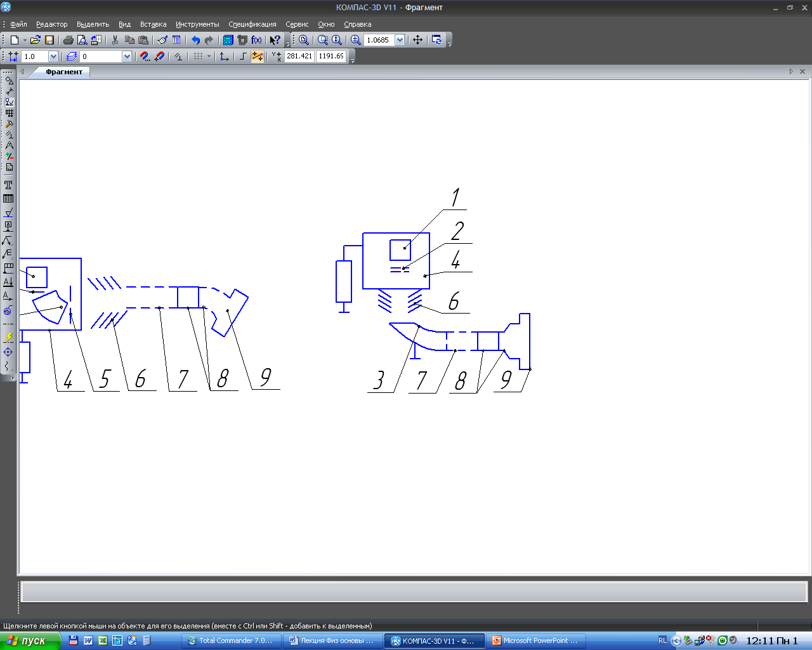812x650 pixels.
Task: Expand the 1.0 current scale dropdown
Action: click(53, 56)
